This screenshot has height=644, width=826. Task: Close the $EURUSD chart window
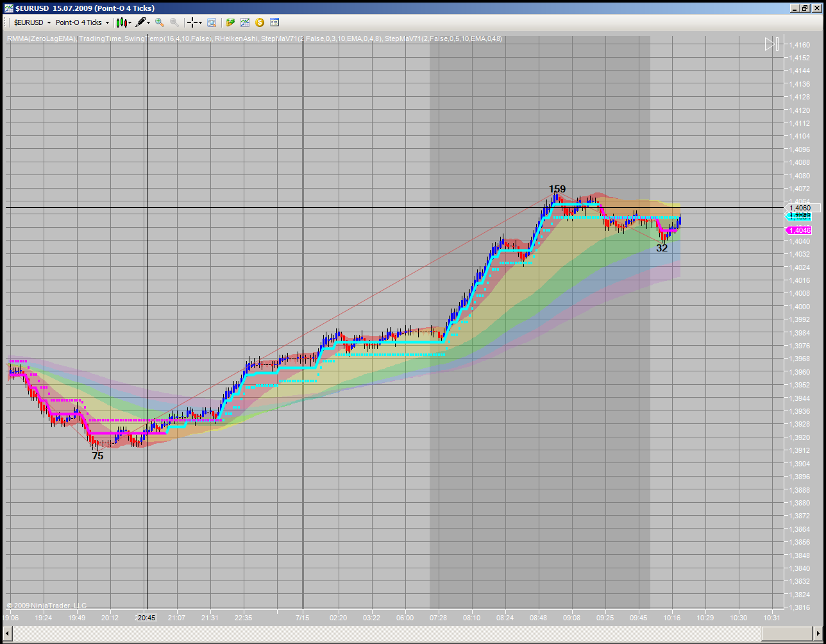click(817, 8)
